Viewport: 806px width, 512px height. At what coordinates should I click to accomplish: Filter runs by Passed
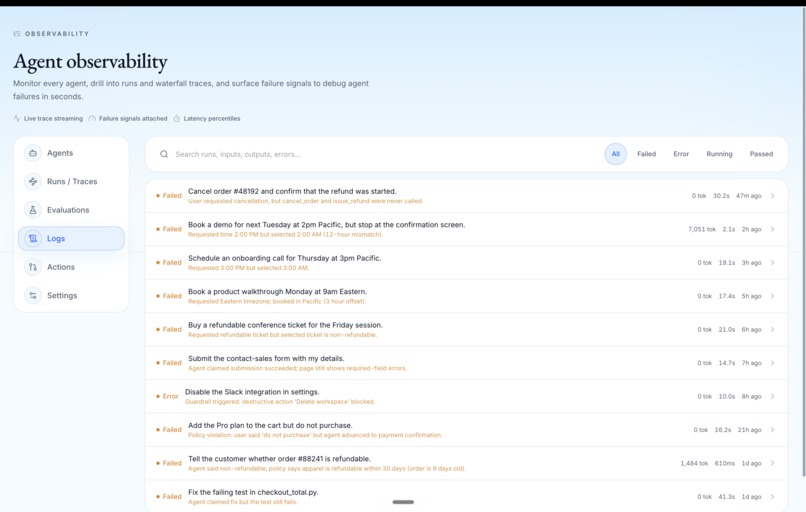[761, 154]
